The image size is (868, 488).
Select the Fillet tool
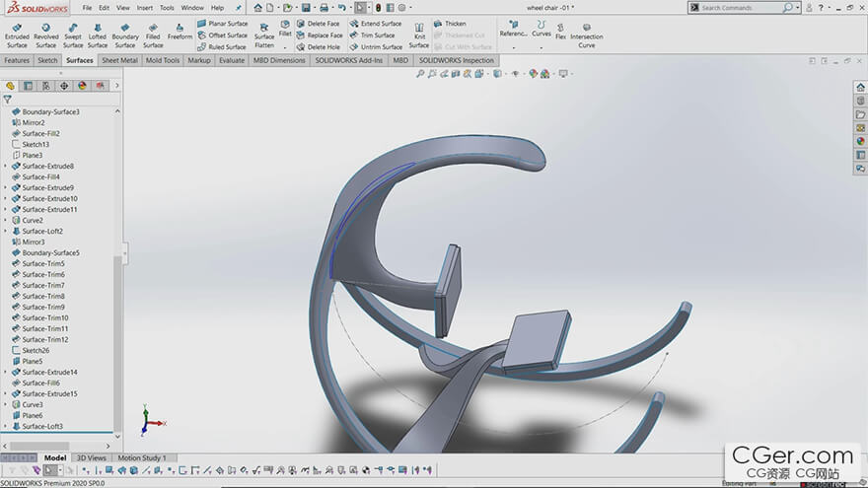[285, 29]
